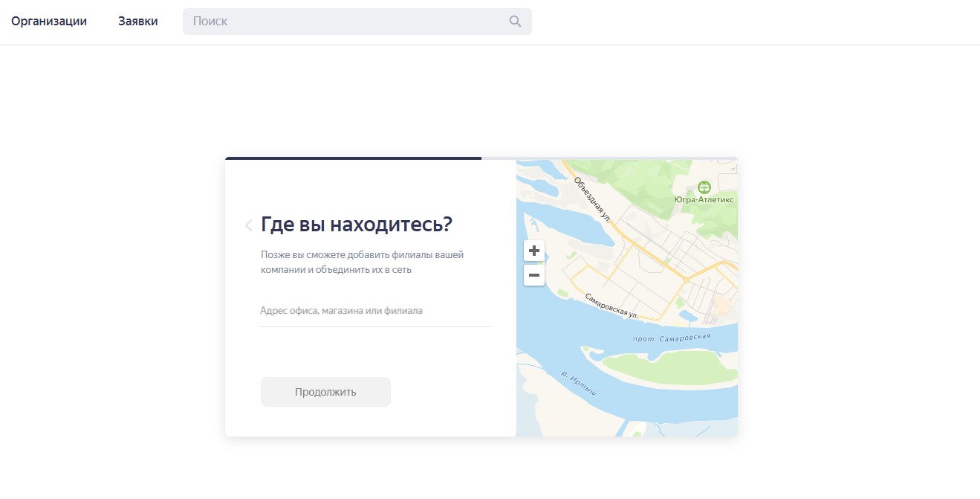This screenshot has height=499, width=980.
Task: Open the Организации section
Action: [48, 21]
